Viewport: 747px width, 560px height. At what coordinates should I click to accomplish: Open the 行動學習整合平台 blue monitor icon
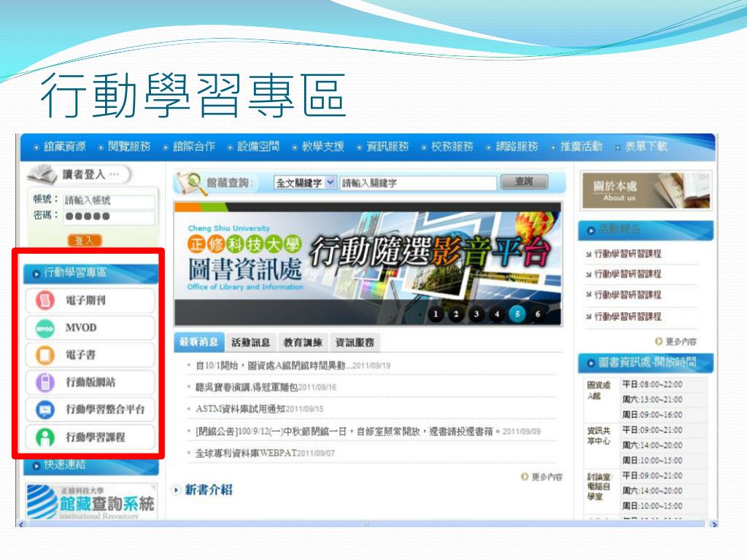(x=45, y=410)
